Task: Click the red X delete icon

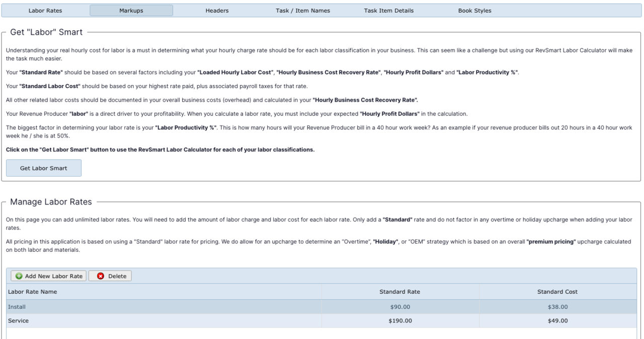Action: [x=101, y=276]
